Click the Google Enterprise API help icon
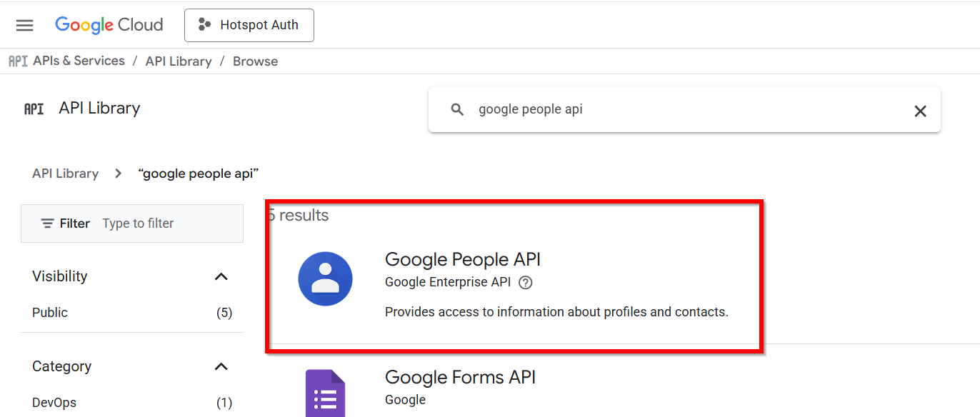The height and width of the screenshot is (417, 980). pyautogui.click(x=526, y=282)
